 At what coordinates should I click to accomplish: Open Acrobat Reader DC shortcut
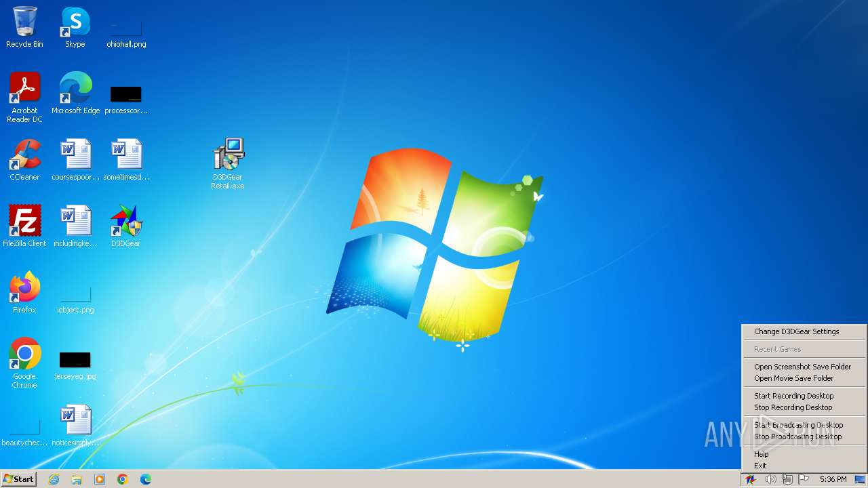[x=24, y=98]
